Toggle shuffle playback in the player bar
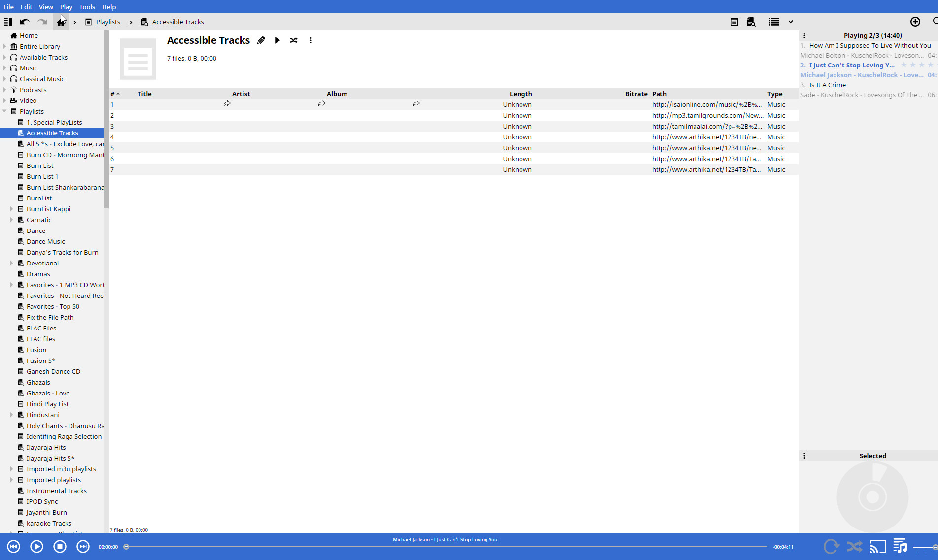Image resolution: width=938 pixels, height=560 pixels. coord(855,547)
